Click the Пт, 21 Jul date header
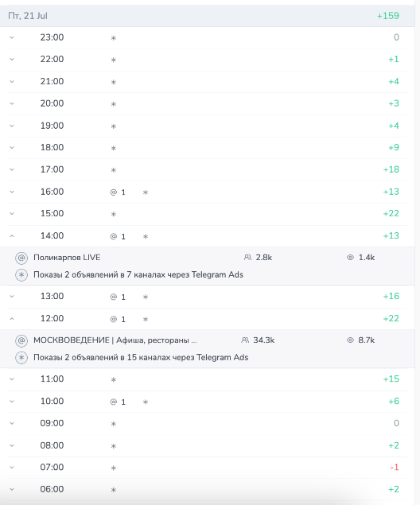 pyautogui.click(x=28, y=16)
